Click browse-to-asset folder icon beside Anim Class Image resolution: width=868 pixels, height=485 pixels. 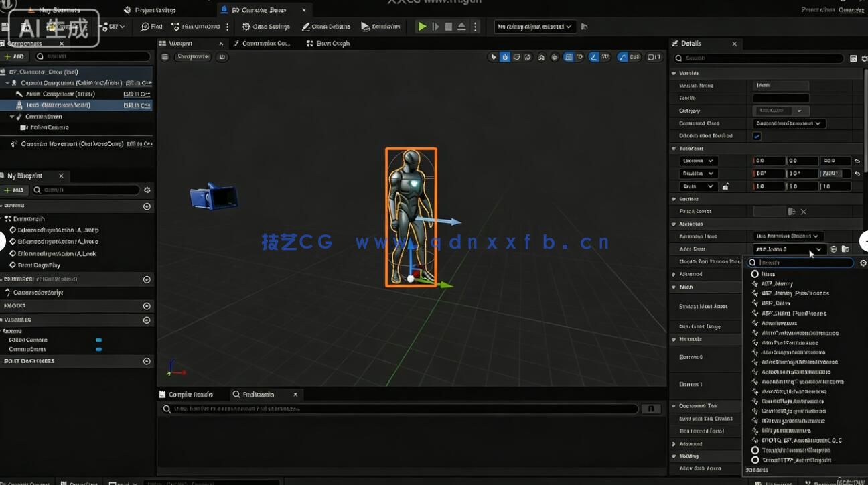click(x=845, y=249)
